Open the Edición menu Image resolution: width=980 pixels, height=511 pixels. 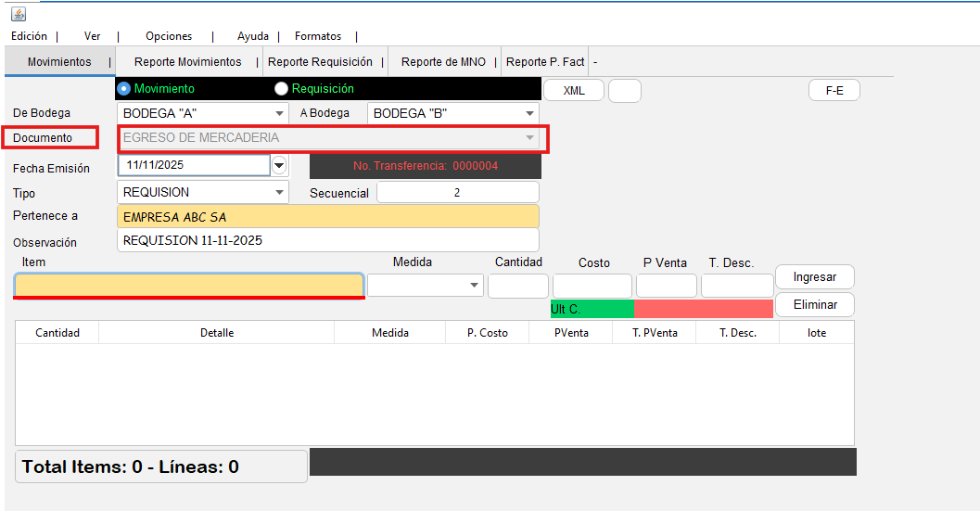[x=29, y=36]
